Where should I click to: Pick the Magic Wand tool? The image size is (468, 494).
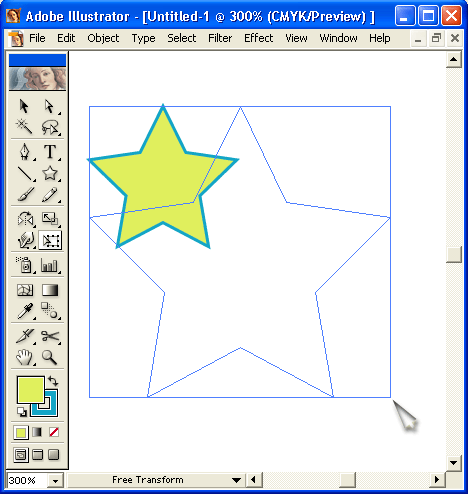point(24,127)
